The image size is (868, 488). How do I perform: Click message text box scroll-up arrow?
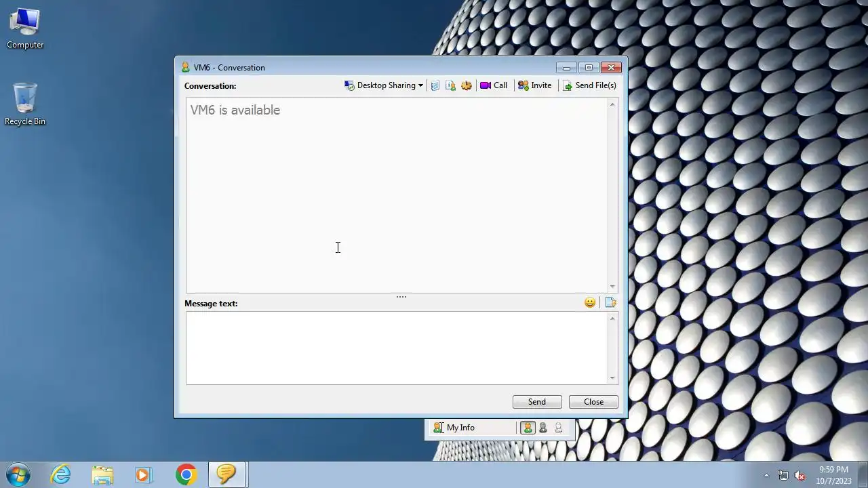pos(612,319)
